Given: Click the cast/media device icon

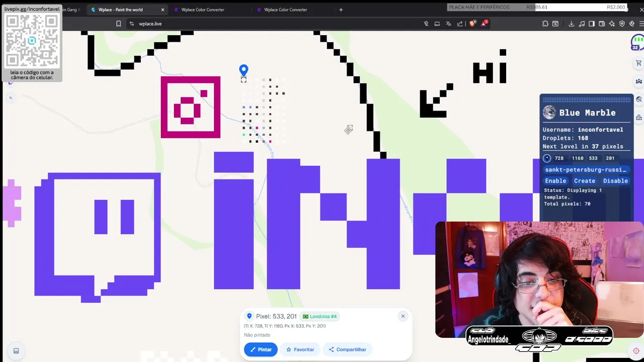Looking at the screenshot, I should click(x=437, y=24).
